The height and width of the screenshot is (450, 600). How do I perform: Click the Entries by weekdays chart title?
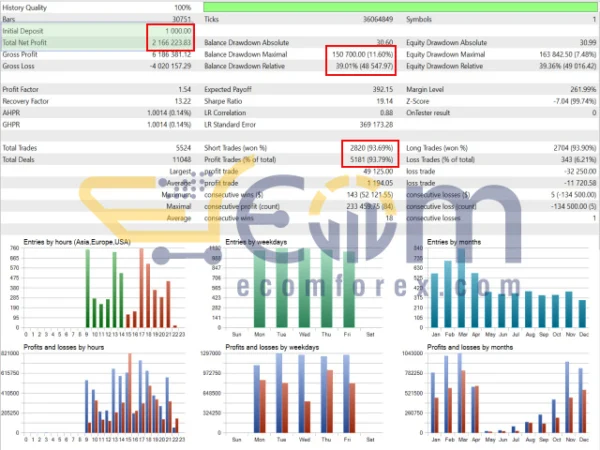(x=256, y=242)
